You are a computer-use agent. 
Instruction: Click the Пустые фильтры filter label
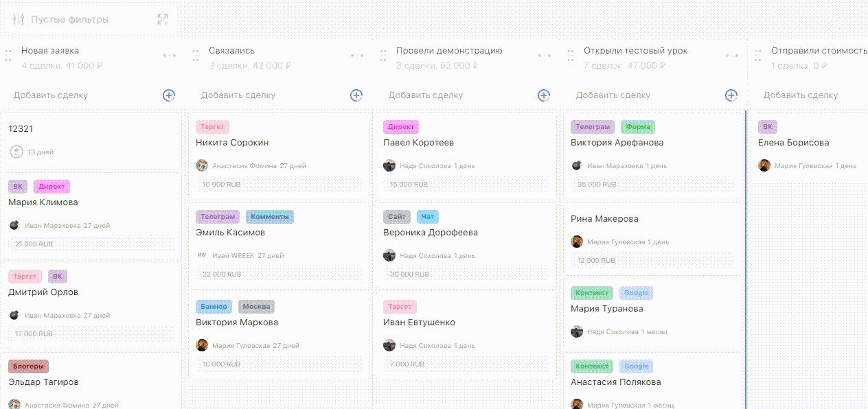[x=70, y=19]
